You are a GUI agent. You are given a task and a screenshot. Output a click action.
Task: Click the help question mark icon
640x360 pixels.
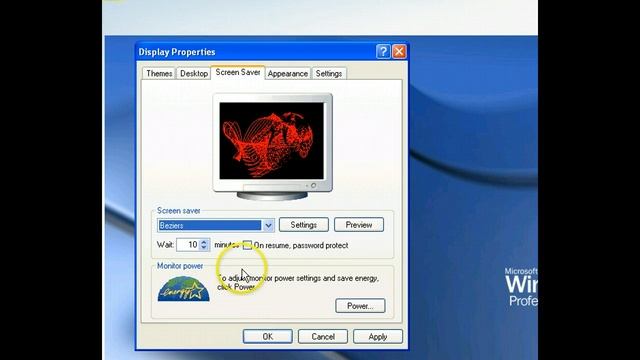383,51
